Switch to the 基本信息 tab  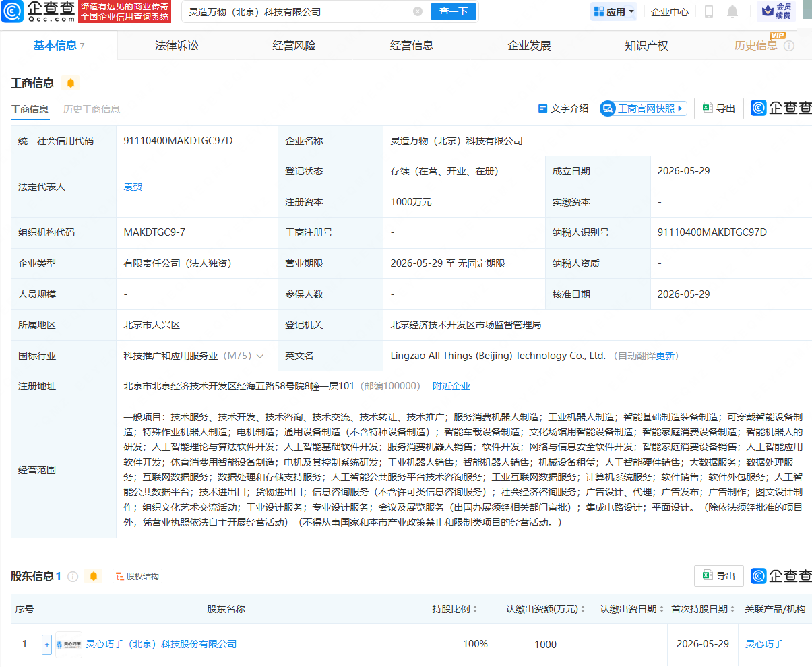[x=59, y=45]
